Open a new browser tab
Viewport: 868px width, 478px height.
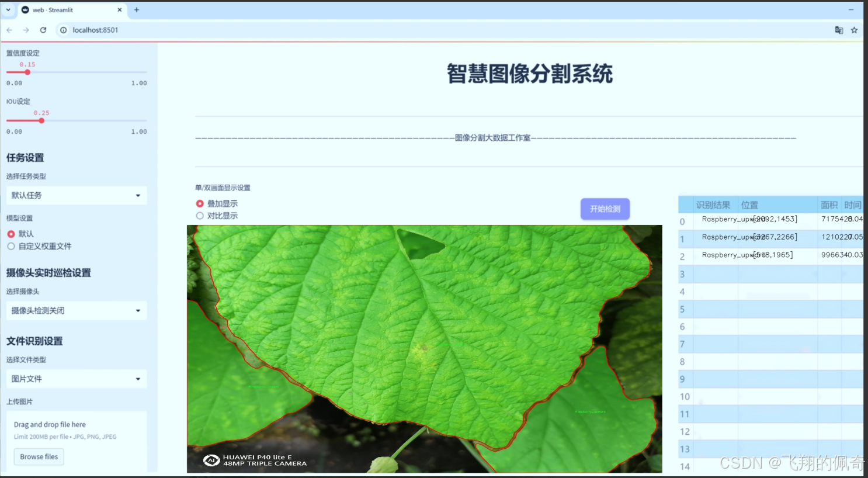click(137, 10)
